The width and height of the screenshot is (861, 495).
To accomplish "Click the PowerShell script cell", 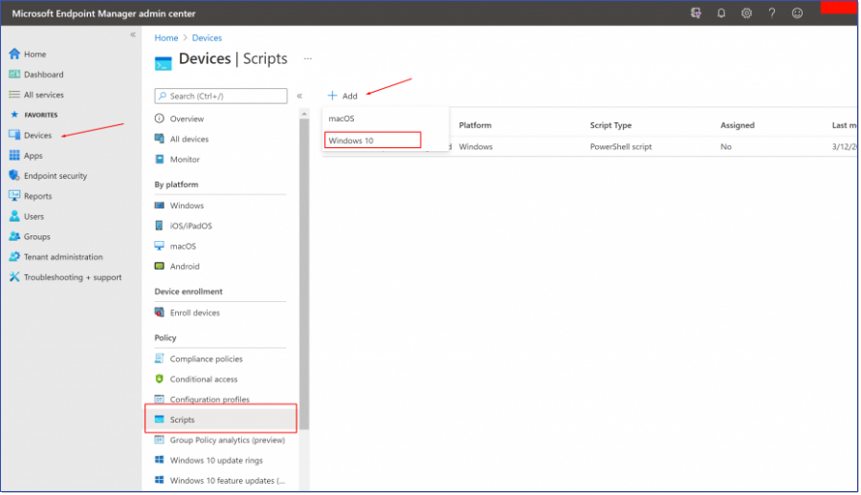I will pos(620,147).
